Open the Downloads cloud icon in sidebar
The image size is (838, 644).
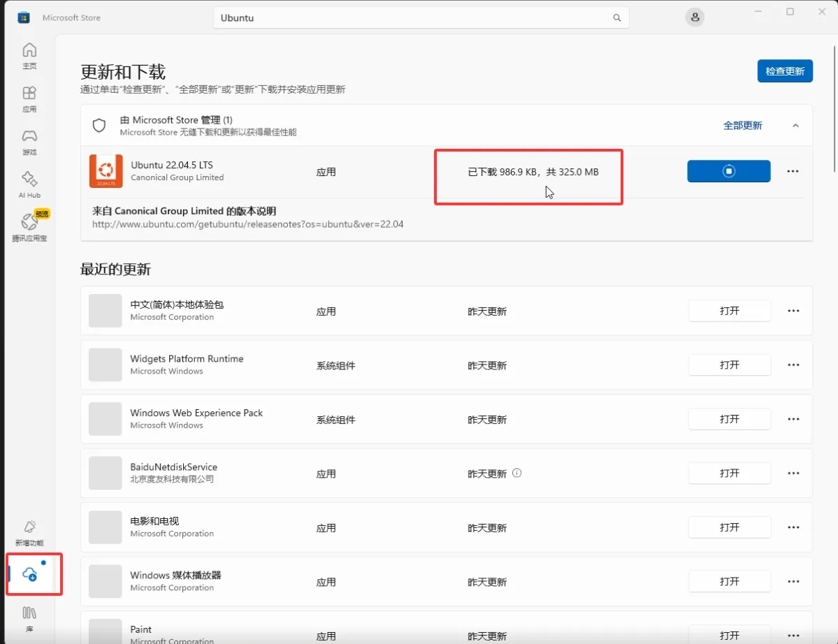point(30,575)
